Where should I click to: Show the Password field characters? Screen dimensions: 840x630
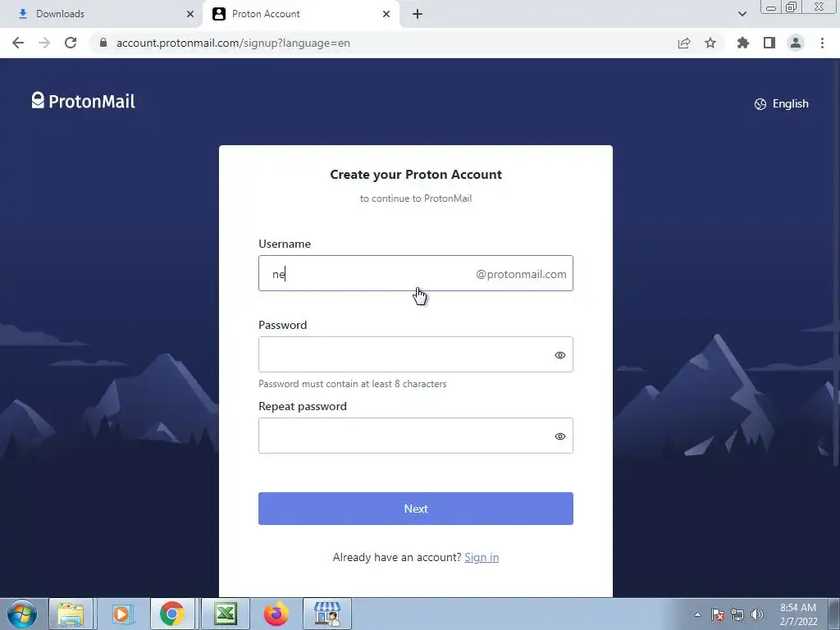point(559,355)
